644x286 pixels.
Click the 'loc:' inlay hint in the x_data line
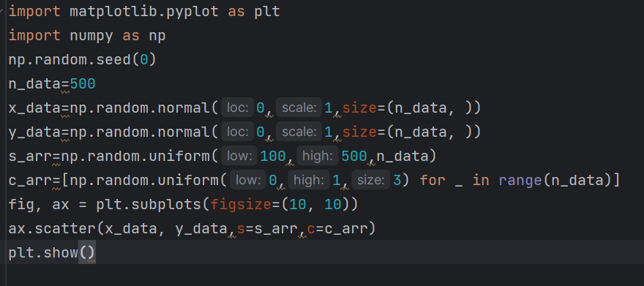[237, 108]
